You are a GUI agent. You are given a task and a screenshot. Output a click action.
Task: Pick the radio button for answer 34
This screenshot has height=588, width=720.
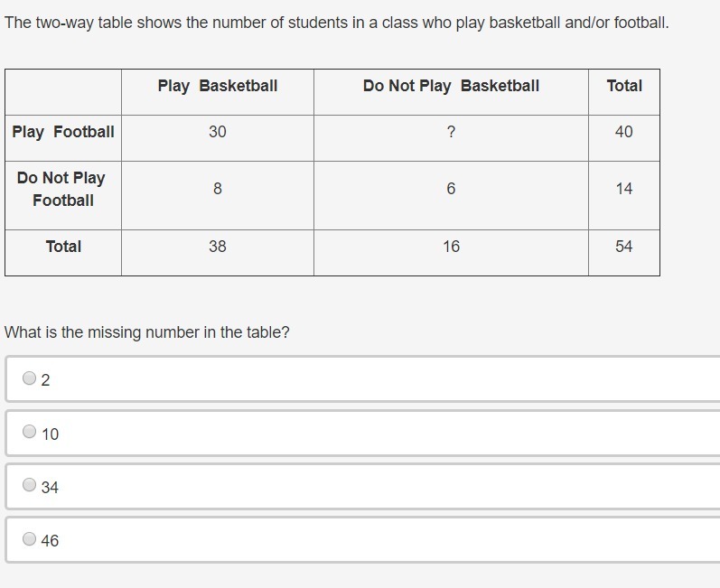point(30,485)
